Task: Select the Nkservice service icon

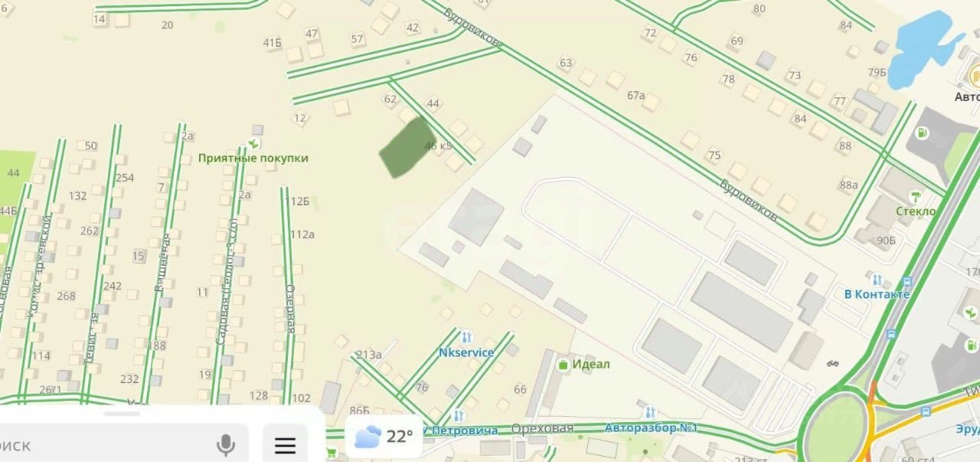Action: [466, 337]
